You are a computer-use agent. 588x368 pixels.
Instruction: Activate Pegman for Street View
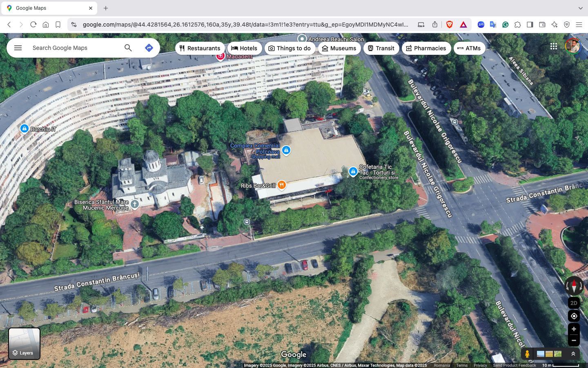[527, 353]
